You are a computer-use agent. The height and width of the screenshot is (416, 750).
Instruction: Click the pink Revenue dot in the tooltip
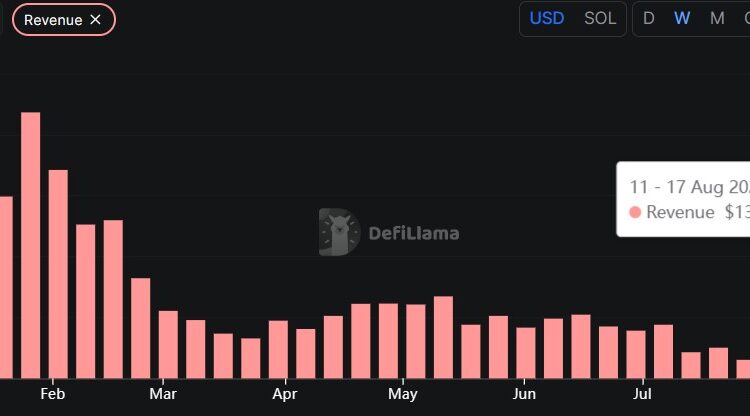click(x=635, y=213)
